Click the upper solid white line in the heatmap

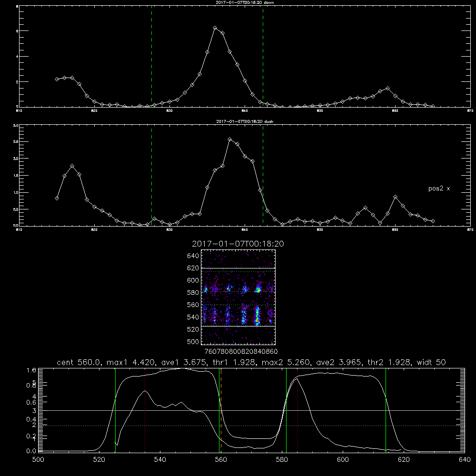tap(238, 268)
